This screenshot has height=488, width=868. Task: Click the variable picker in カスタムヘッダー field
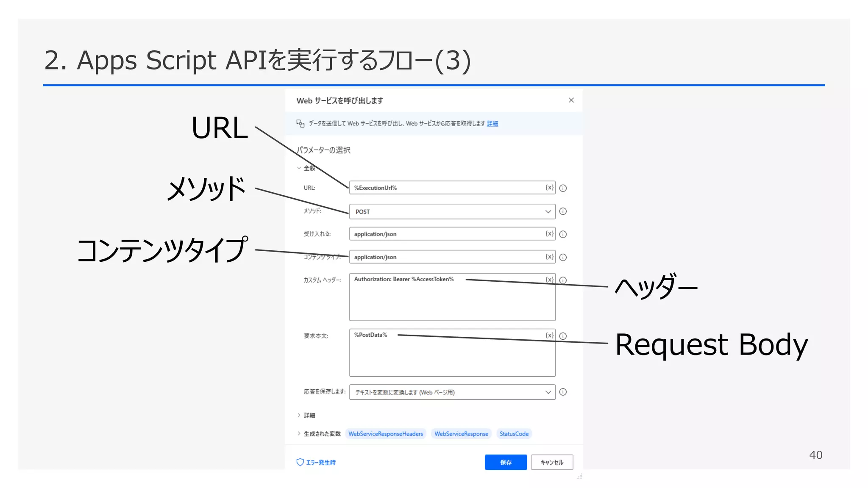click(x=549, y=280)
